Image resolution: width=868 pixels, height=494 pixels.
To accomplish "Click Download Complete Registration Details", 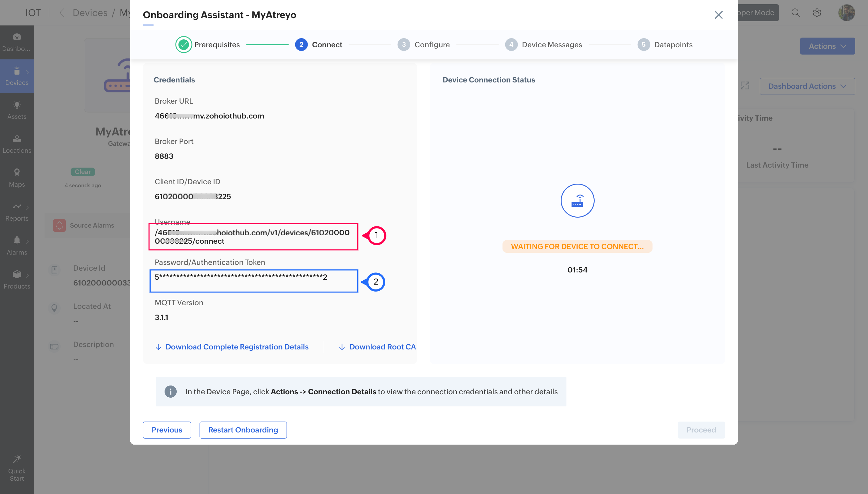I will [x=236, y=347].
